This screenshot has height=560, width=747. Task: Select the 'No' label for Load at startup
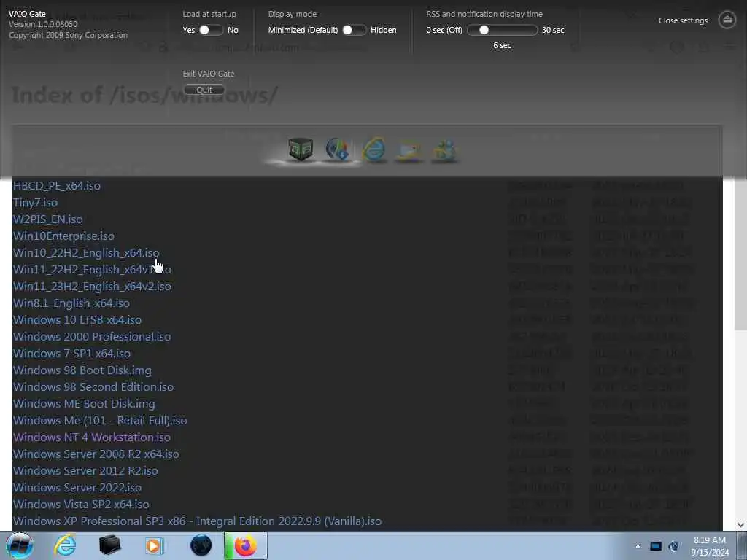pos(233,30)
